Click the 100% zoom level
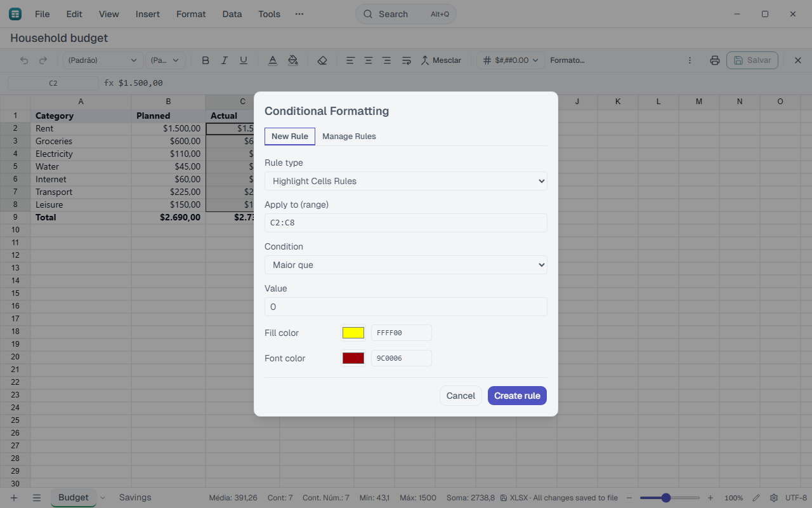 coord(733,498)
